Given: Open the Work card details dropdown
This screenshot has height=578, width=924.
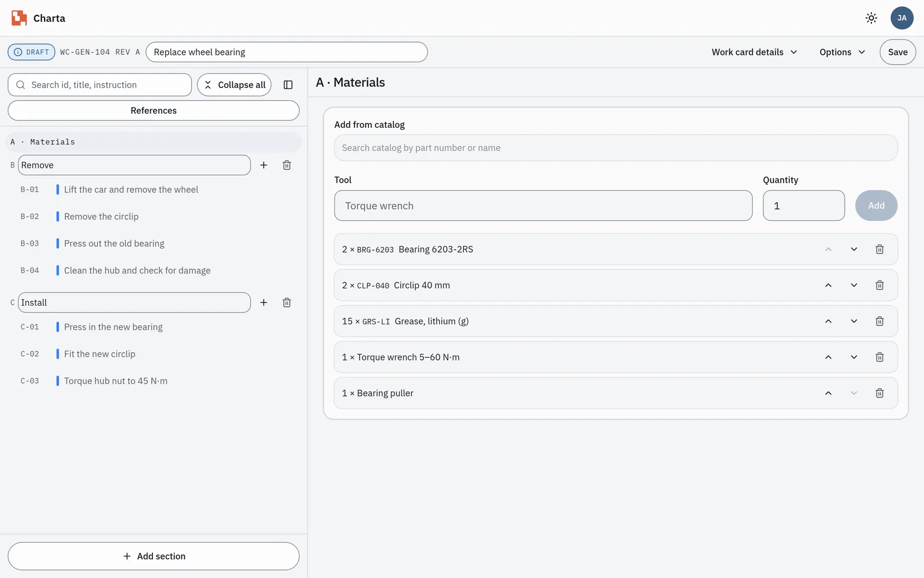Looking at the screenshot, I should [x=754, y=52].
